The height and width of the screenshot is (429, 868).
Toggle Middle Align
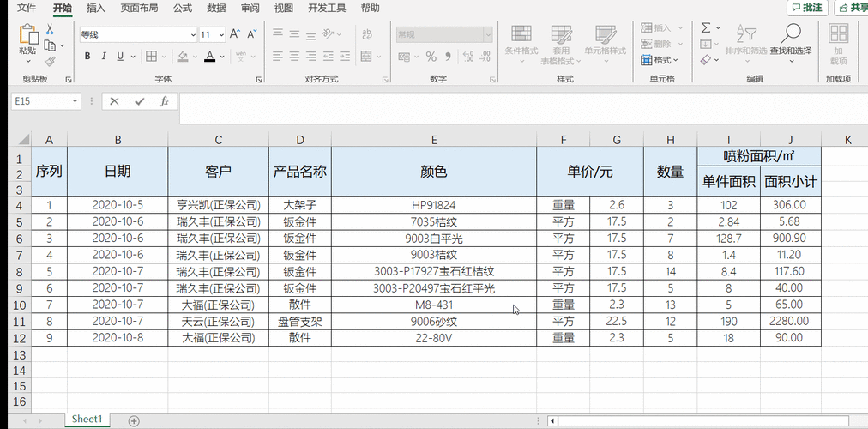294,33
